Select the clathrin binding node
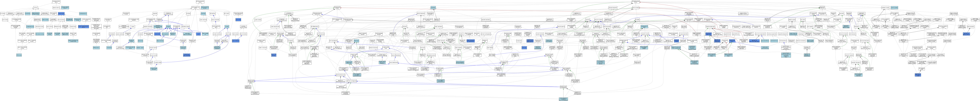980x101 pixels. (x=45, y=20)
